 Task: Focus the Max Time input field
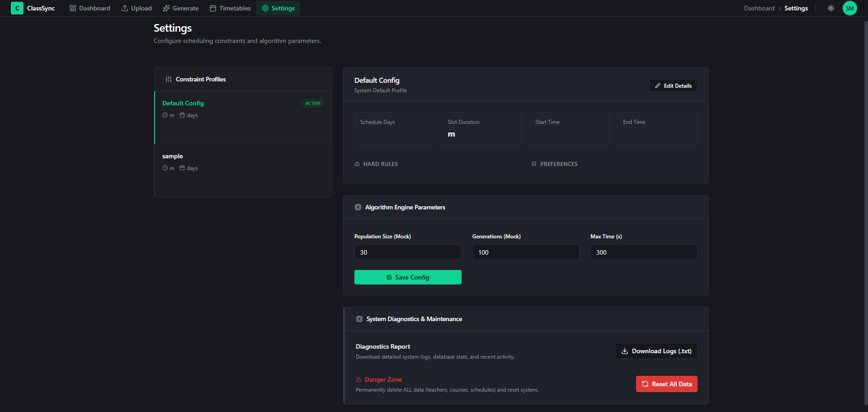pos(644,252)
